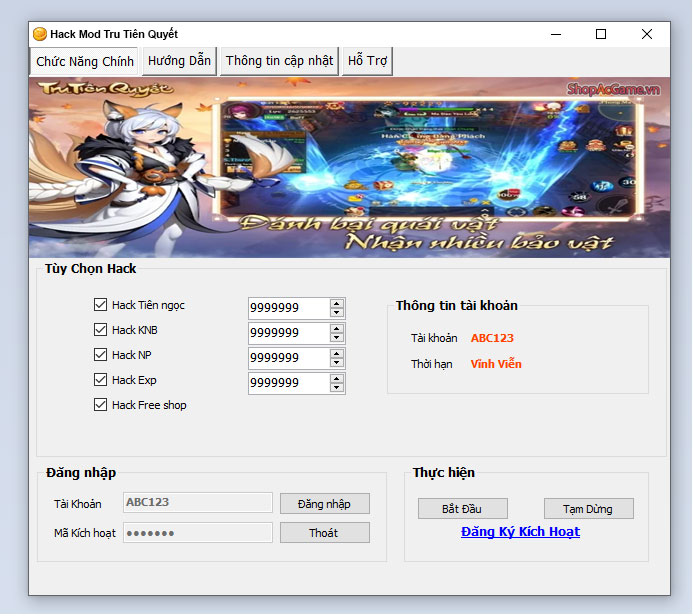Click the Tạm Dừng button
This screenshot has width=693, height=616.
589,509
